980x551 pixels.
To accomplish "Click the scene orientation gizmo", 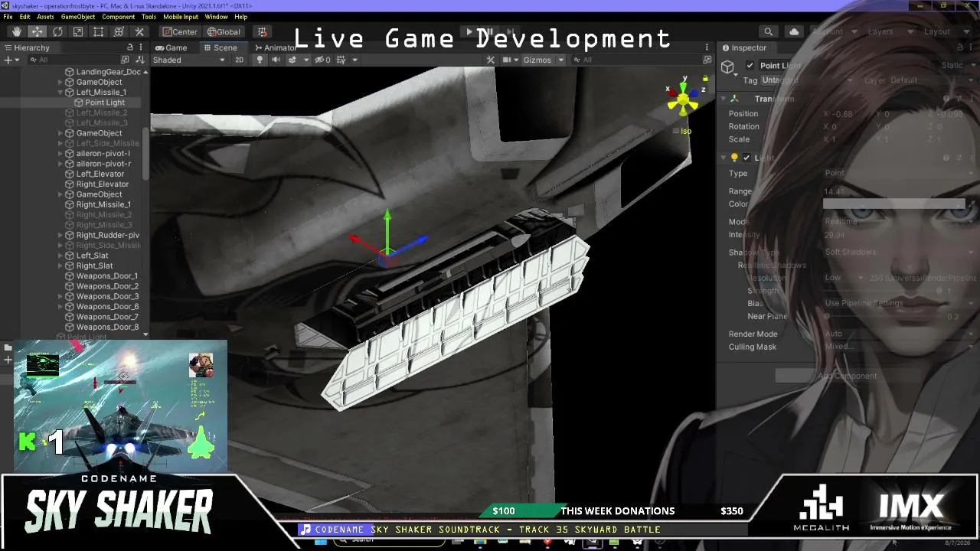I will pos(683,98).
